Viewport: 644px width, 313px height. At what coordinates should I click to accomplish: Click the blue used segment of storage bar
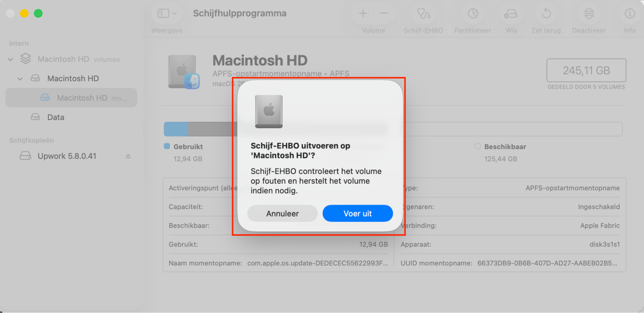pos(176,129)
